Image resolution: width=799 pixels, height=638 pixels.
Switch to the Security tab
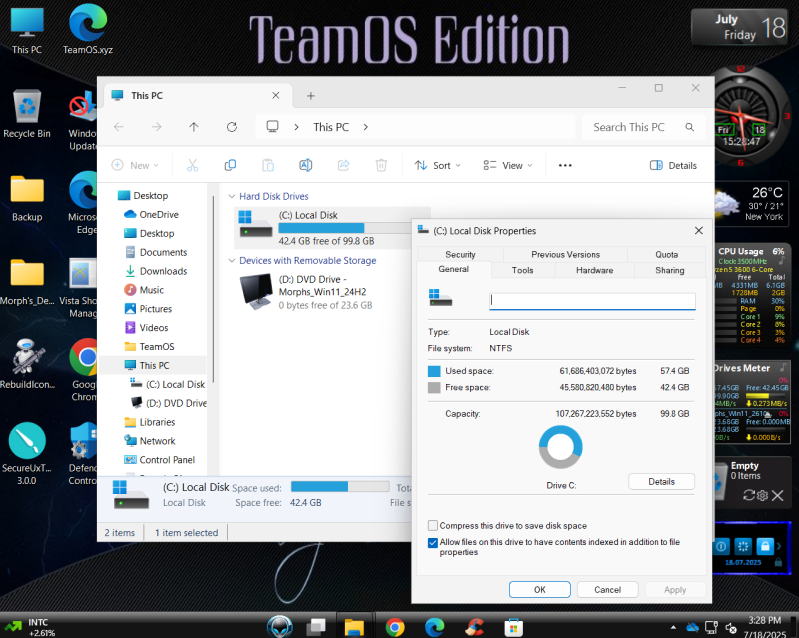(x=460, y=254)
